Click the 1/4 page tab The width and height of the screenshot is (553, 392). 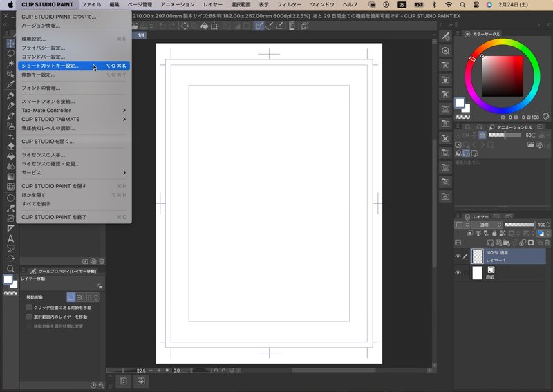(141, 35)
